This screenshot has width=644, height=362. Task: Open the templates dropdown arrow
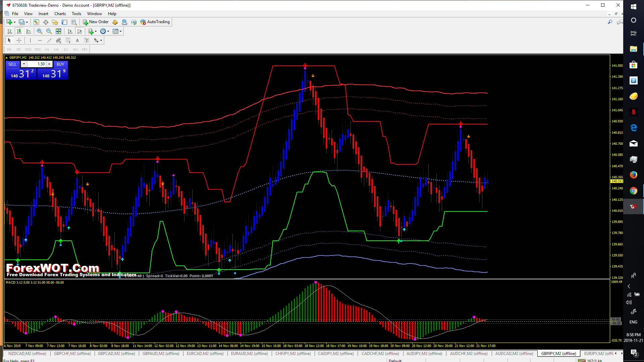(120, 31)
